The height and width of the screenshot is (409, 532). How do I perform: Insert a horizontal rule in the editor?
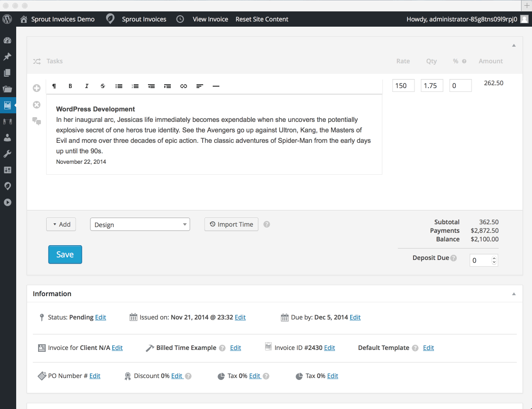(x=216, y=86)
